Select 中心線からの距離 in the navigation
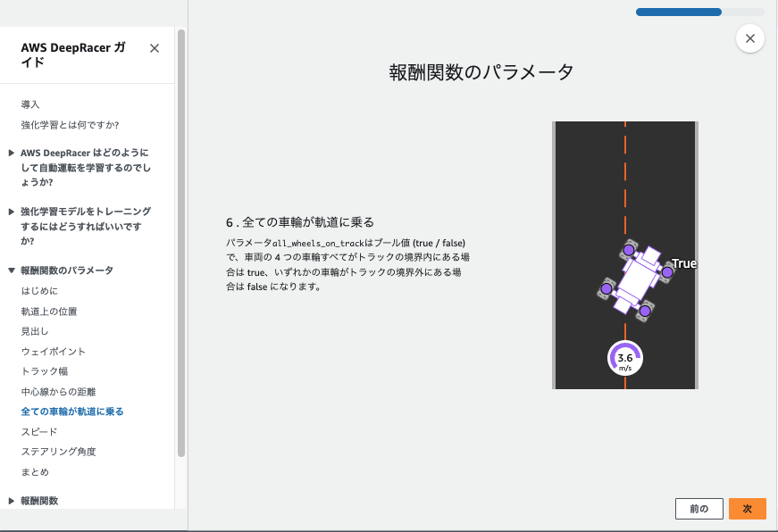The image size is (778, 532). pyautogui.click(x=61, y=391)
